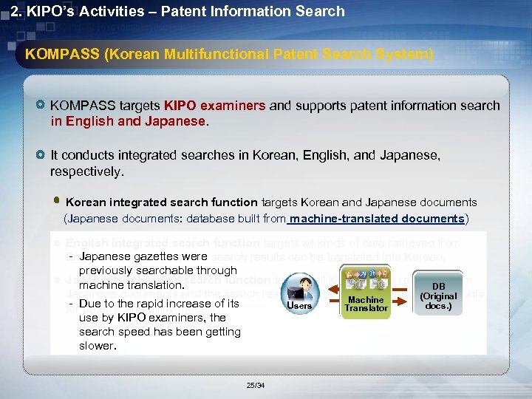Click the faded 'English integrated search function' text

(x=163, y=243)
